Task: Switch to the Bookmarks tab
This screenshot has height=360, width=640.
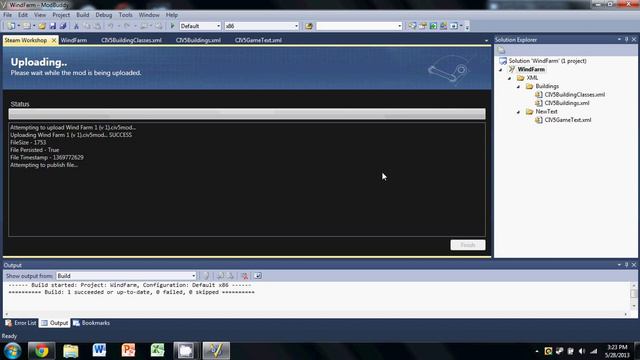Action: (x=91, y=323)
